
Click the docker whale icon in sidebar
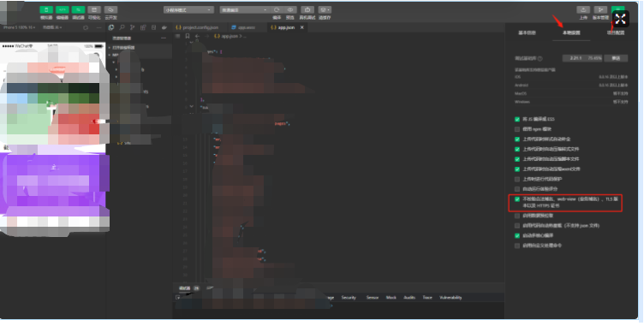164,27
